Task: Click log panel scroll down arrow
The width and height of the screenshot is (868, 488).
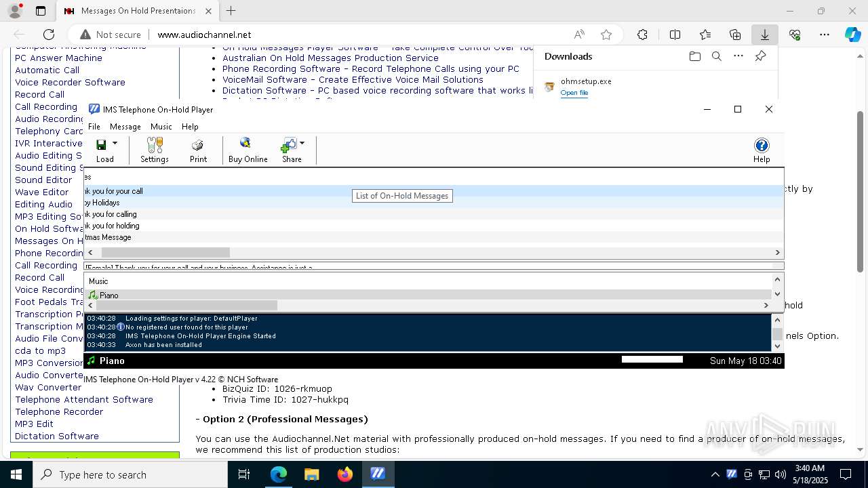Action: pyautogui.click(x=778, y=346)
